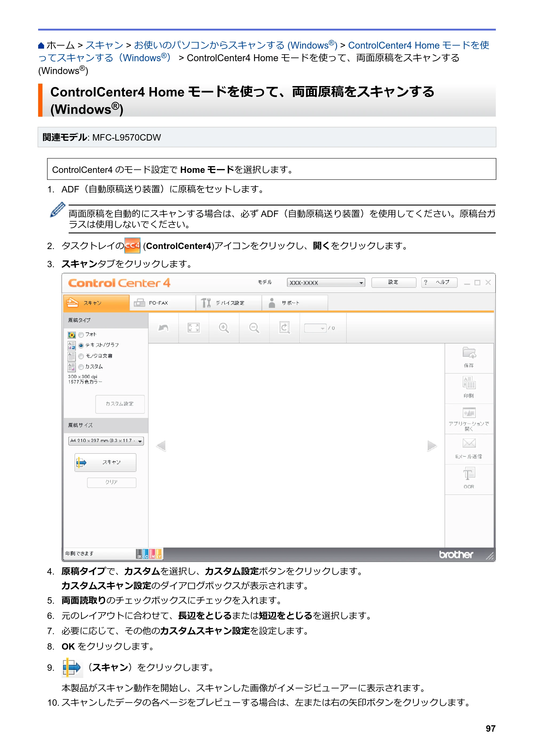Click the カスタム設定 button
Image resolution: width=534 pixels, height=756 pixels.
pyautogui.click(x=120, y=404)
